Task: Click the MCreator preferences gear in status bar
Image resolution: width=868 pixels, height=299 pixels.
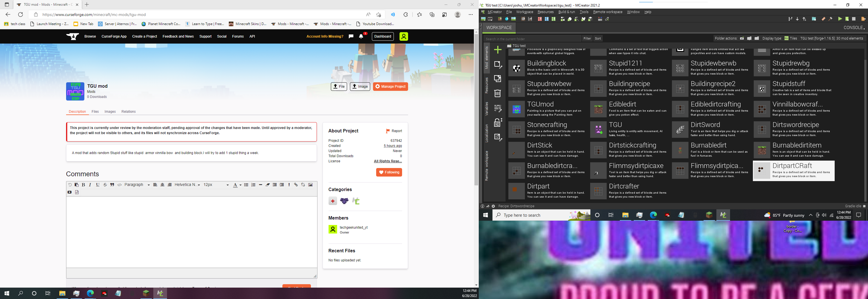Action: 493,206
